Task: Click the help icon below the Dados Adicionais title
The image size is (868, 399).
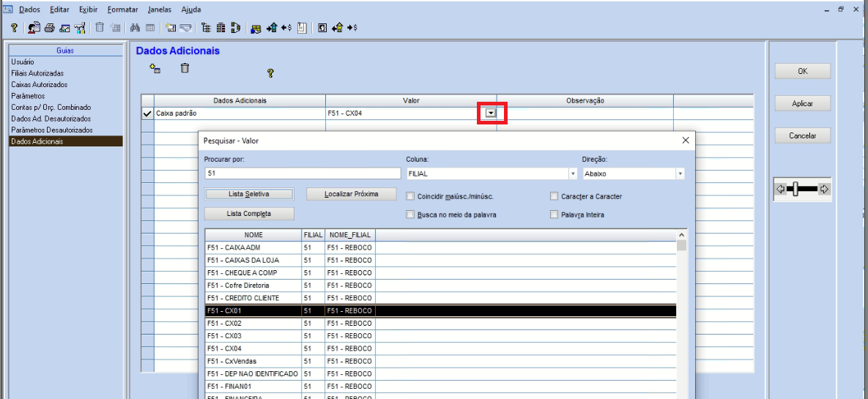Action: (x=270, y=73)
